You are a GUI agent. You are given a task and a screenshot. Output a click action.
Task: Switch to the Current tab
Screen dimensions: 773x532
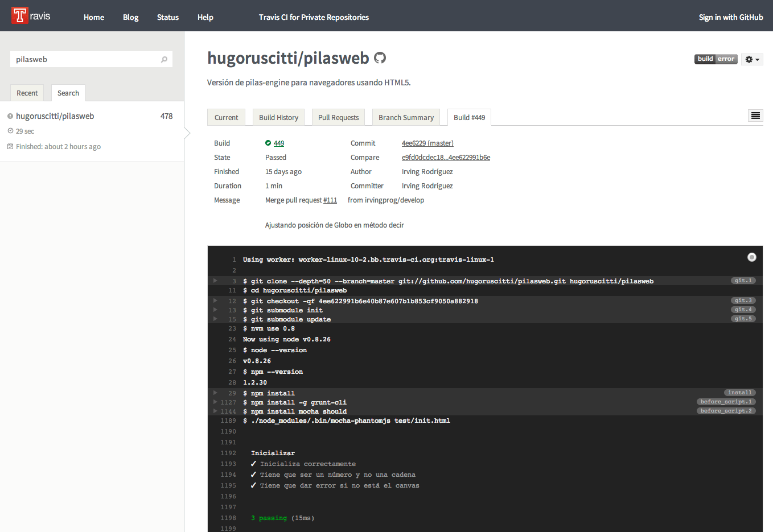click(227, 117)
